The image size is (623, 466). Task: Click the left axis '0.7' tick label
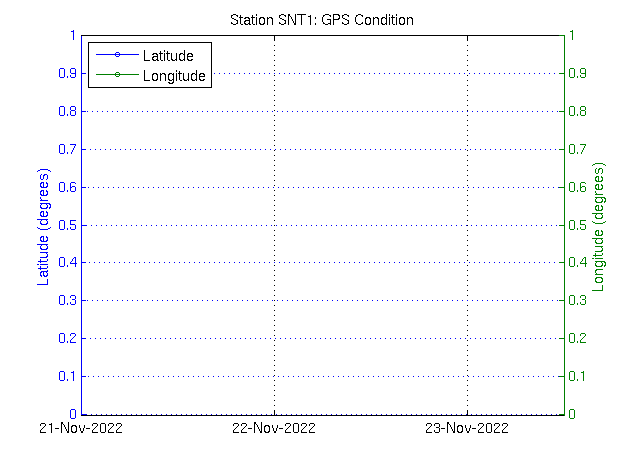point(68,149)
